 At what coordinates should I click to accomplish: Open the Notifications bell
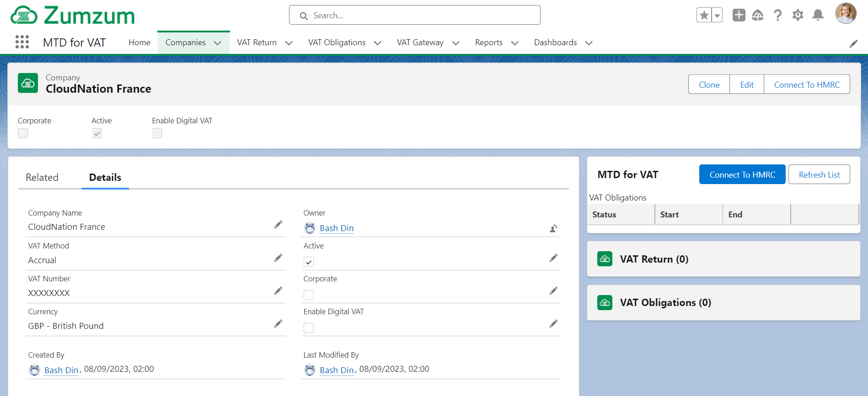click(x=818, y=15)
